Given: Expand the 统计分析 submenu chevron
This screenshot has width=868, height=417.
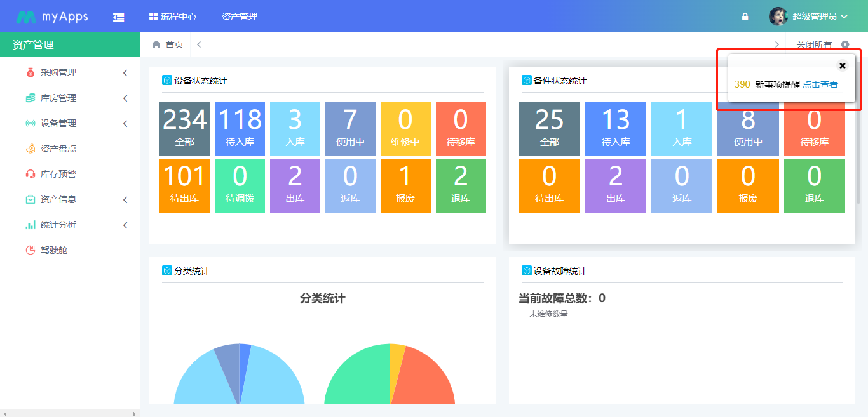Looking at the screenshot, I should pyautogui.click(x=125, y=225).
